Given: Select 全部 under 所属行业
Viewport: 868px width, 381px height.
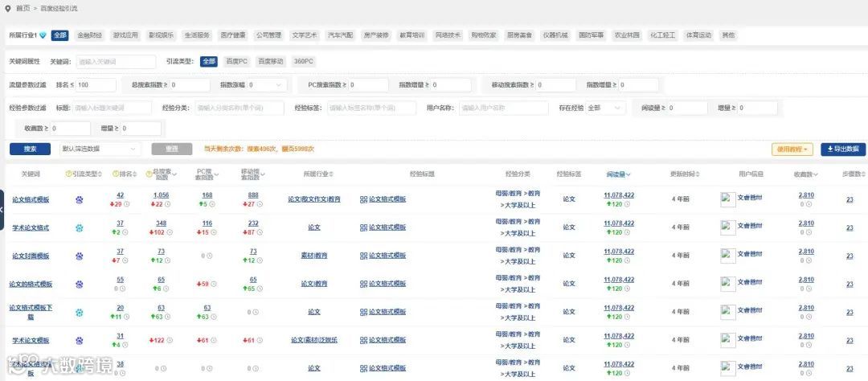Looking at the screenshot, I should 59,35.
